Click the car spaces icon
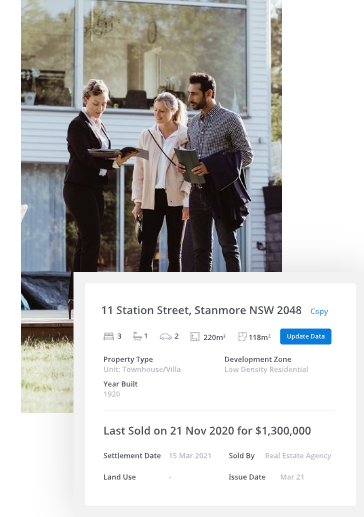The image size is (364, 517). [166, 337]
